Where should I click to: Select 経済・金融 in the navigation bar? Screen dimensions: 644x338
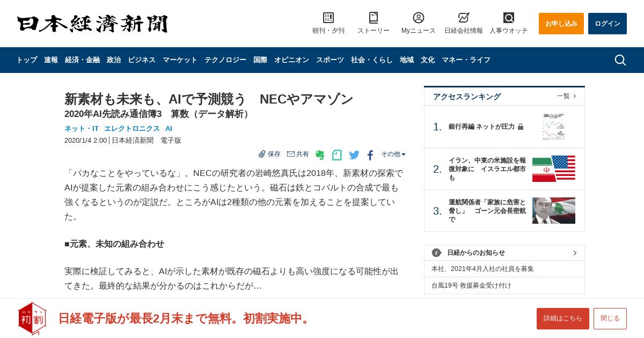click(x=82, y=60)
